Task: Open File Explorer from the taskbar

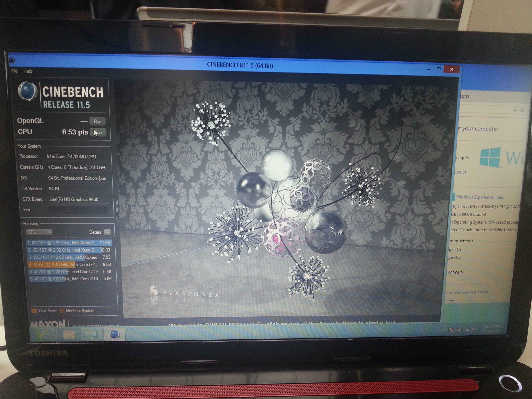Action: click(69, 335)
